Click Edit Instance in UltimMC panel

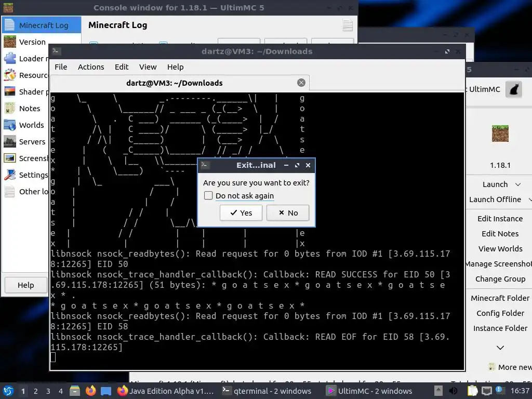(x=500, y=219)
